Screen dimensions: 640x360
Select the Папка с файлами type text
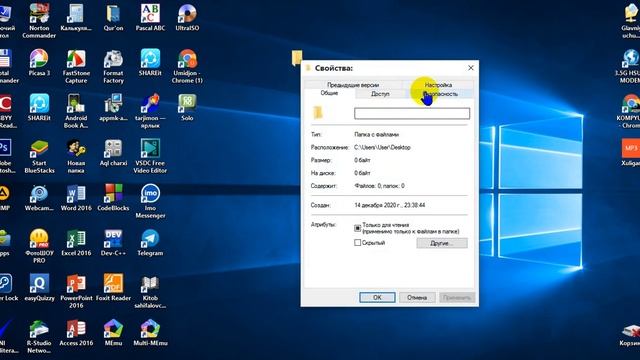[376, 134]
